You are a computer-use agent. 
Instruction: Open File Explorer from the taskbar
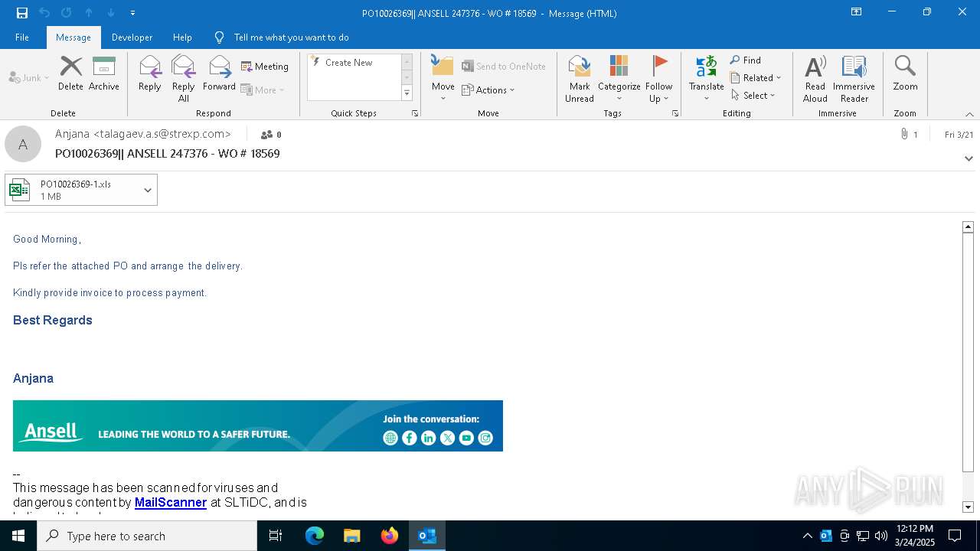click(x=352, y=536)
